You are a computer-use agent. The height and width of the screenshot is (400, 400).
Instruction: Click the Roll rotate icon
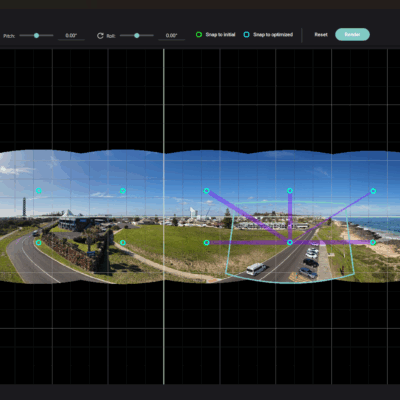coord(100,36)
